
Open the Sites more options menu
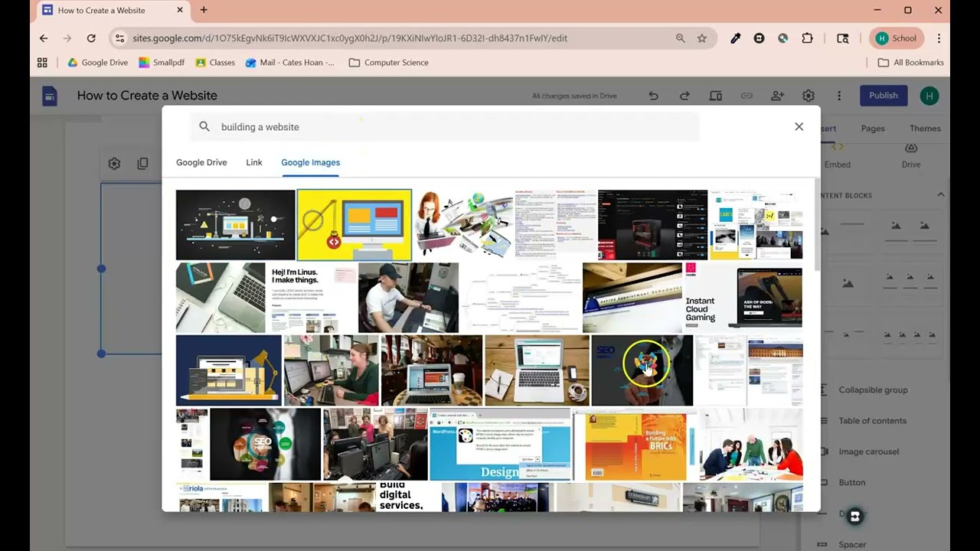point(839,96)
